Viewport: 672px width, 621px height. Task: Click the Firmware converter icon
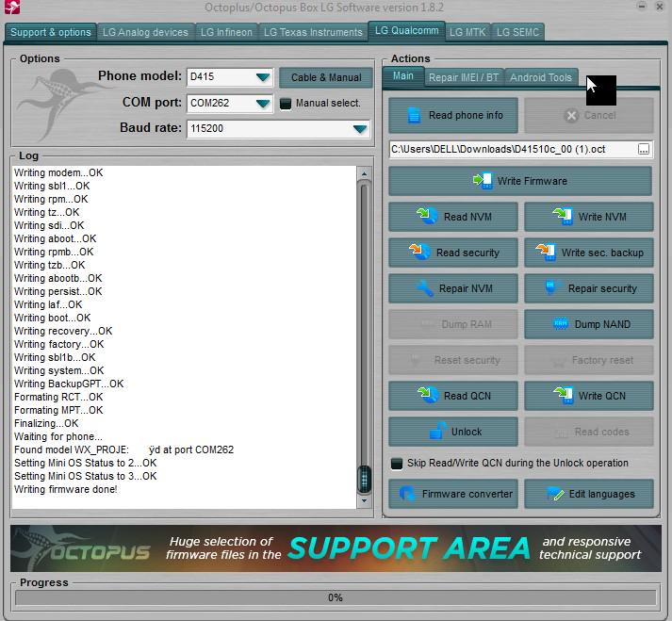pyautogui.click(x=407, y=494)
